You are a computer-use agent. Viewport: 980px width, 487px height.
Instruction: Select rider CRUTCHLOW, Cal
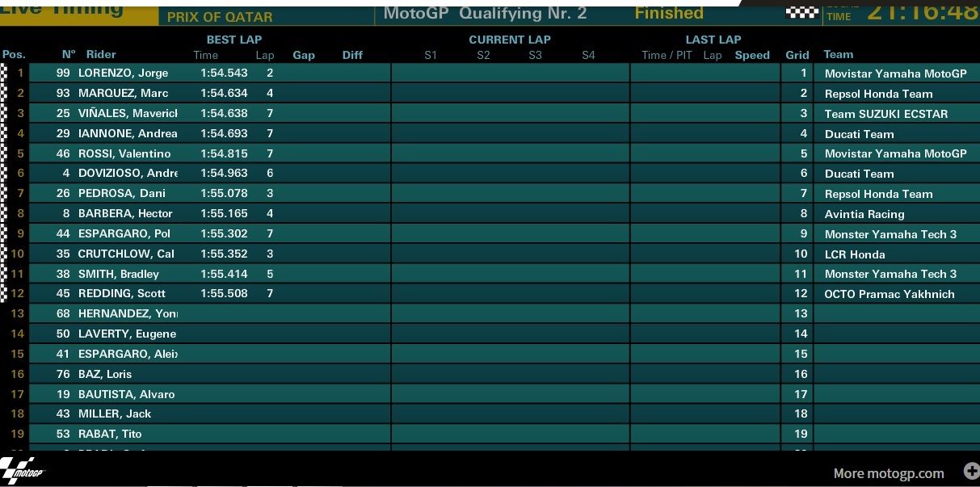point(126,254)
